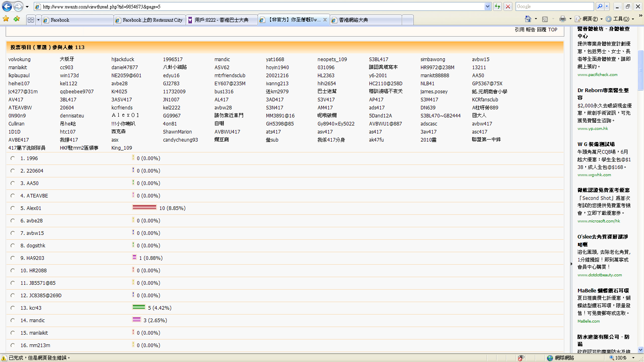
Task: Go to the Home page
Action: click(528, 19)
